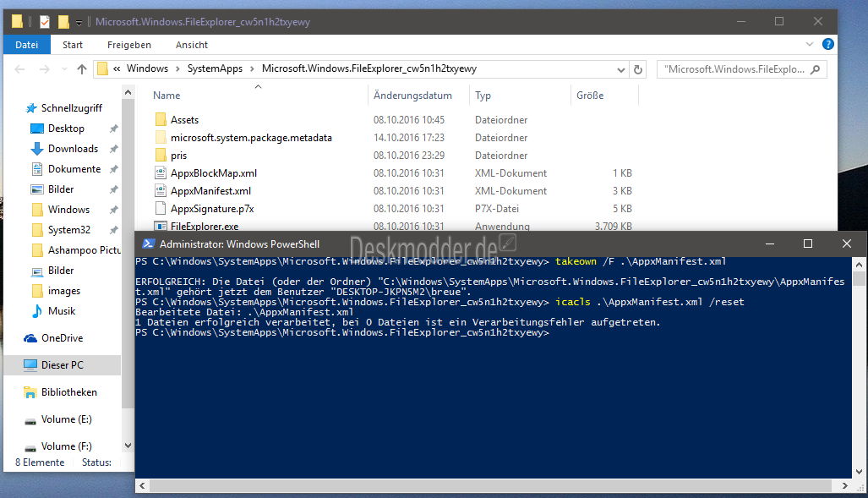
Task: Open Bibliotheken in the navigation pane
Action: (x=68, y=392)
